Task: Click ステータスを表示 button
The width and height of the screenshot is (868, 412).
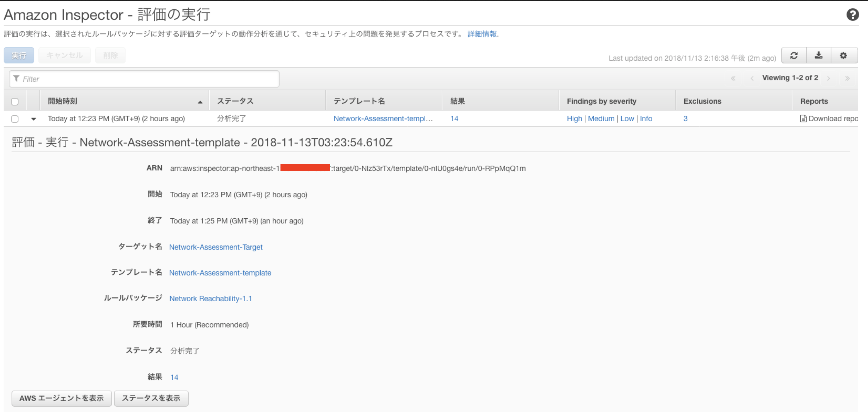Action: pyautogui.click(x=151, y=398)
